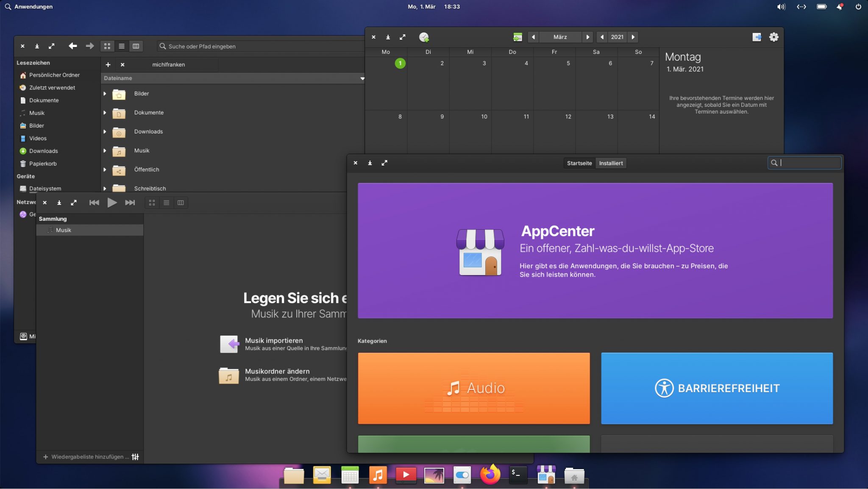This screenshot has height=489, width=868.
Task: Open Firefox from the dock
Action: pos(490,475)
